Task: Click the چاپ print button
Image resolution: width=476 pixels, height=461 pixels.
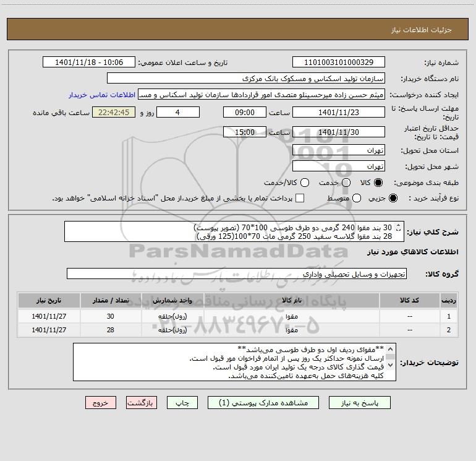Action: coord(182,403)
